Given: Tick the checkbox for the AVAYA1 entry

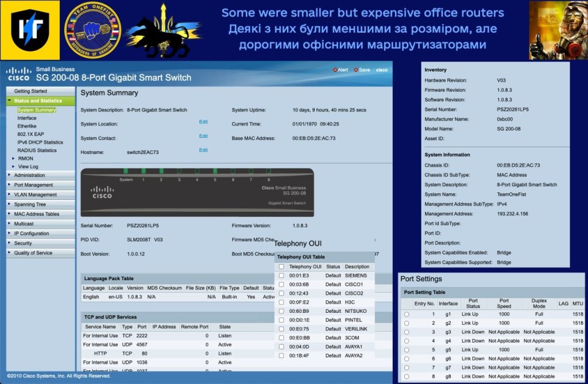Looking at the screenshot, I should [x=281, y=347].
